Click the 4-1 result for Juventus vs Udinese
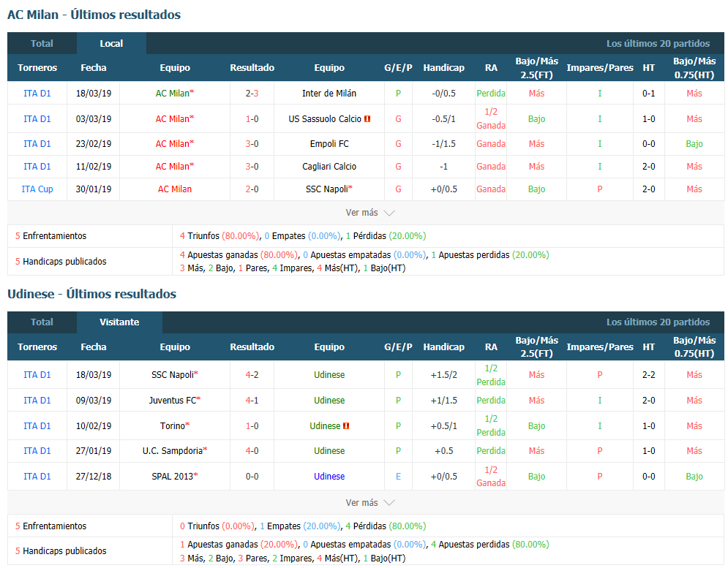The height and width of the screenshot is (568, 728). click(x=252, y=401)
